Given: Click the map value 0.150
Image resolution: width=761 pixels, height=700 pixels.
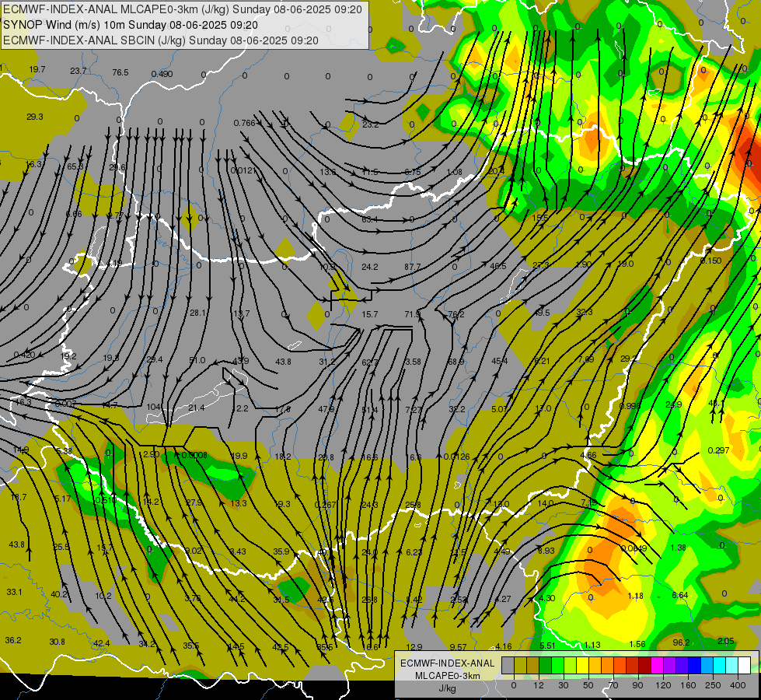Looking at the screenshot, I should point(711,261).
